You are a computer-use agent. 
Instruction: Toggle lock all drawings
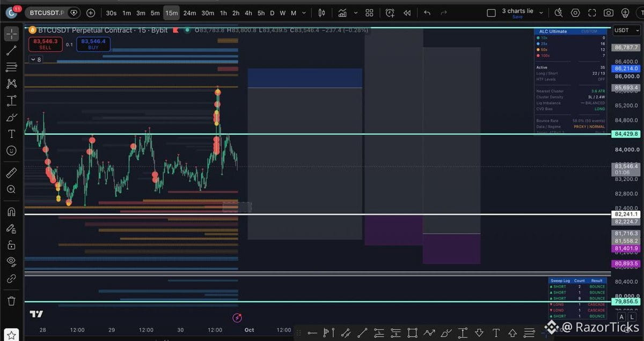11,245
